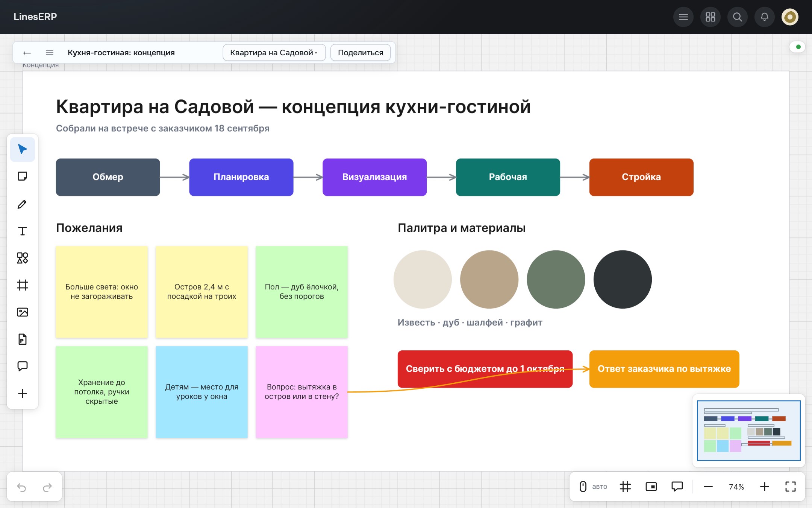Toggle auto mouse navigation mode
The height and width of the screenshot is (508, 812).
tap(594, 487)
